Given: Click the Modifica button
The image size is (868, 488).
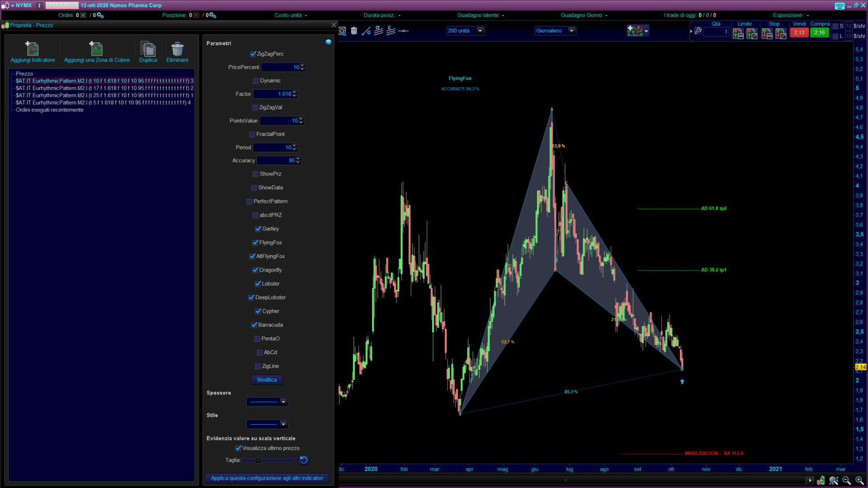Looking at the screenshot, I should point(267,380).
